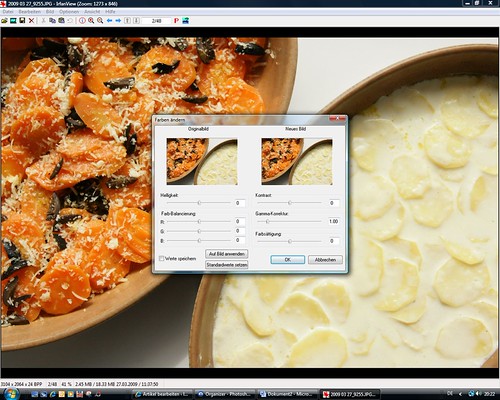The image size is (500, 400).
Task: Click the blue image icon after the P
Action: pos(186,21)
